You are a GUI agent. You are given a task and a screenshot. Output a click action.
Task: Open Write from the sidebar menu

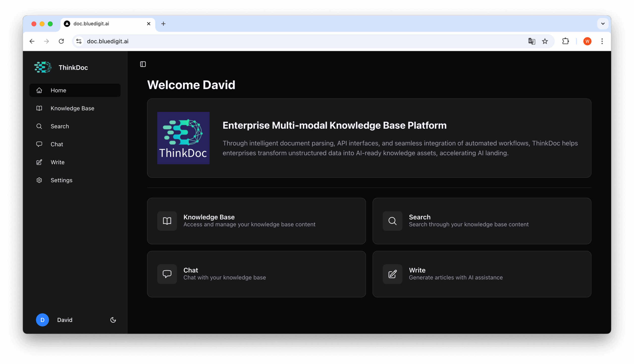pyautogui.click(x=75, y=162)
